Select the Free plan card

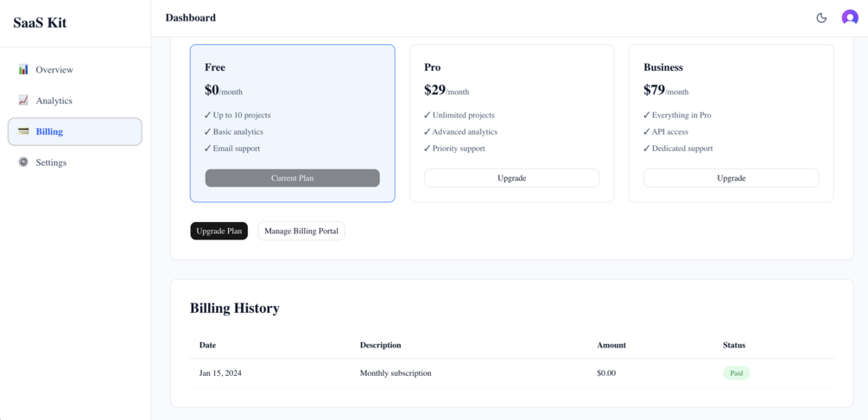pyautogui.click(x=292, y=123)
